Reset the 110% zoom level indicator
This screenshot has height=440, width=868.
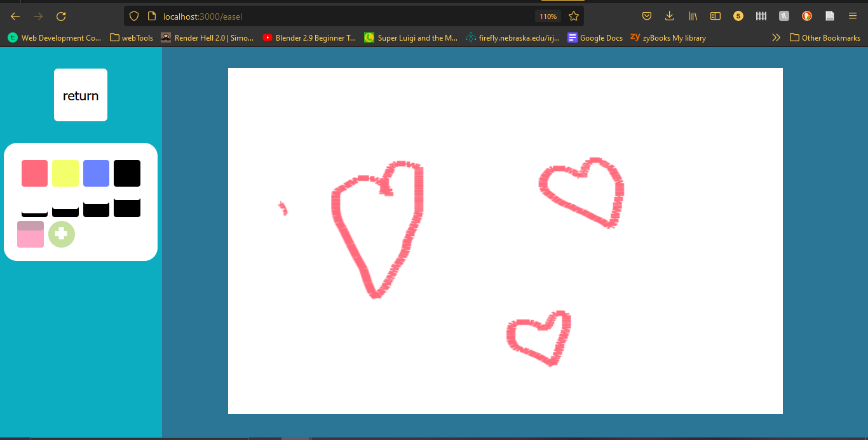pos(548,17)
